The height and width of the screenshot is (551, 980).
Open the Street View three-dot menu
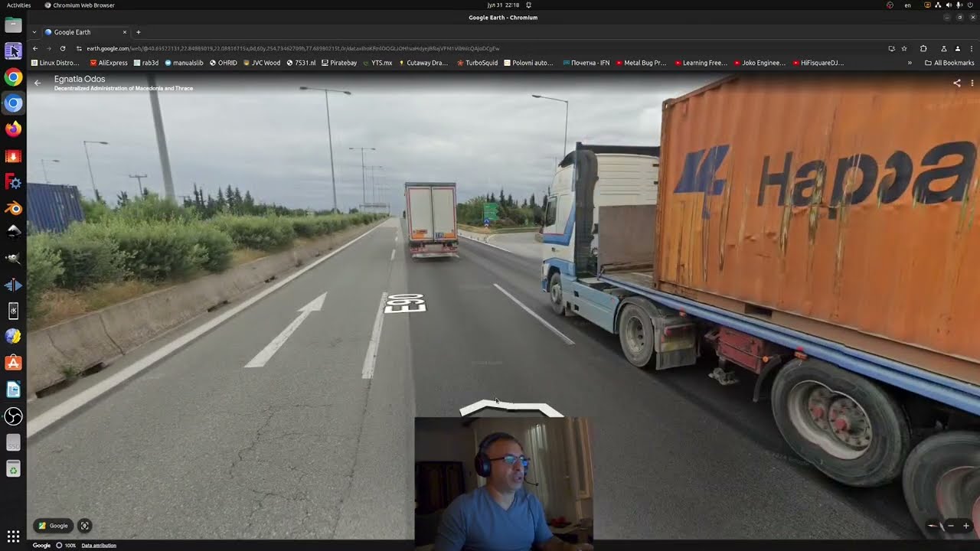[972, 83]
